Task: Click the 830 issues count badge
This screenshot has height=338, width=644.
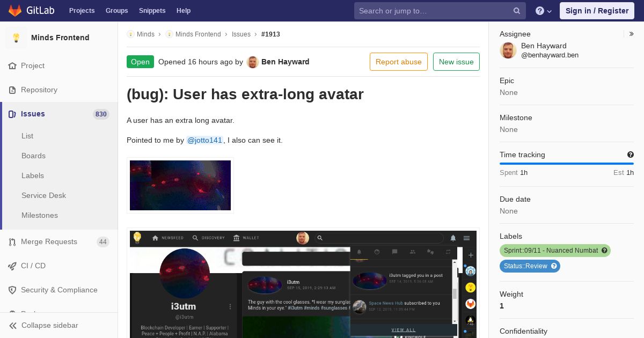Action: point(101,114)
